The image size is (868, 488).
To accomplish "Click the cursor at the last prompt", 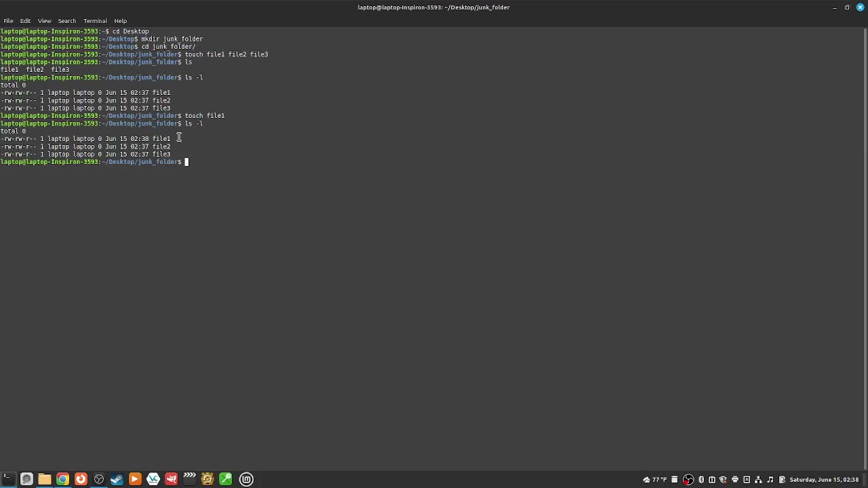I will coord(187,162).
